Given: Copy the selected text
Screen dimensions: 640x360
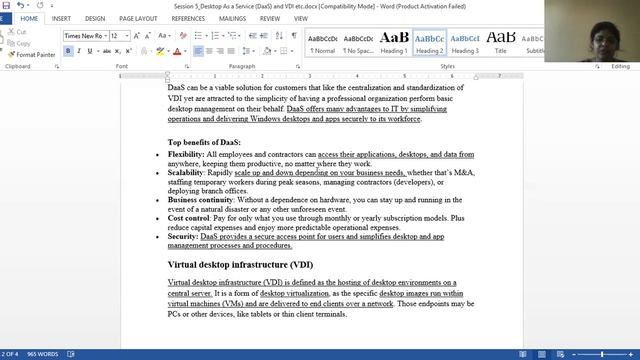Looking at the screenshot, I should (19, 43).
